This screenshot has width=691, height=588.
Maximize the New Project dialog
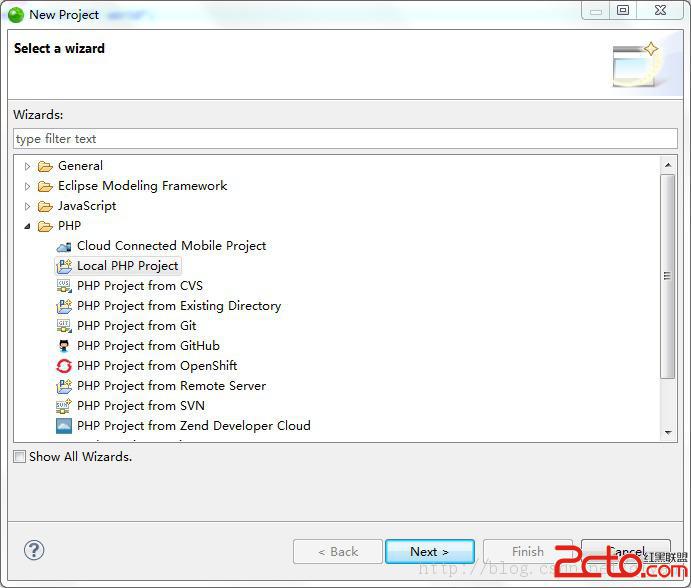[622, 10]
